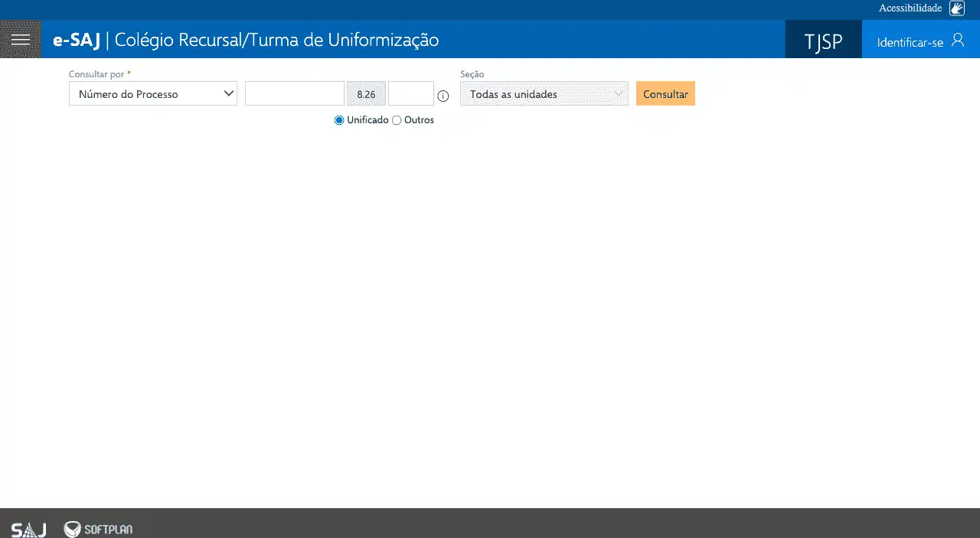Click the grey 8.26 code box
980x538 pixels.
[x=366, y=94]
